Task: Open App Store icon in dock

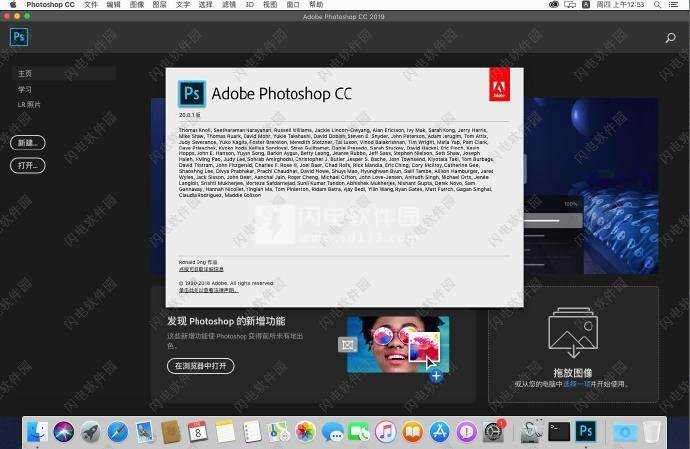Action: pyautogui.click(x=440, y=432)
